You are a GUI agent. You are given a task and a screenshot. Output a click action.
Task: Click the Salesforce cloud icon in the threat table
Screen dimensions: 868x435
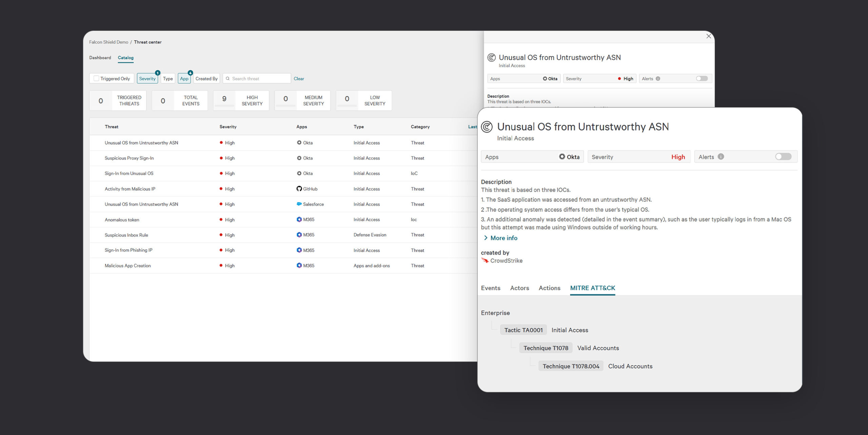(299, 204)
